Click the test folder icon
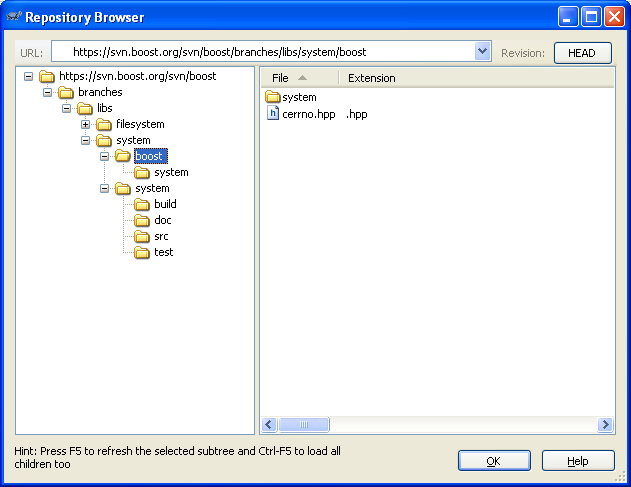The height and width of the screenshot is (487, 631). tap(142, 252)
